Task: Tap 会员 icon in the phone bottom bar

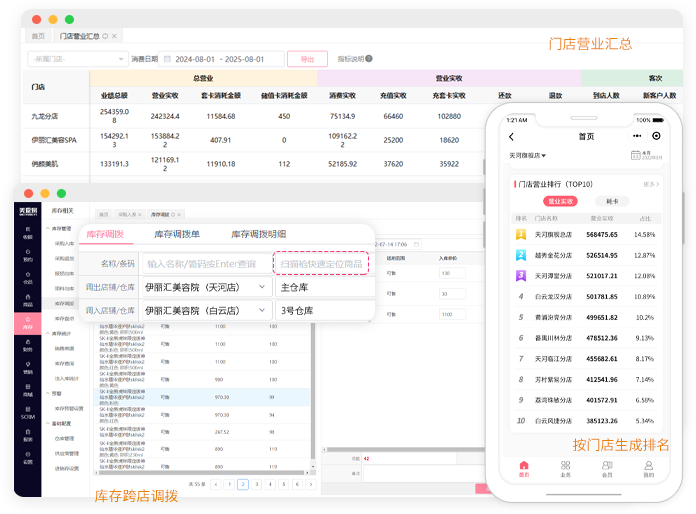Action: [607, 468]
